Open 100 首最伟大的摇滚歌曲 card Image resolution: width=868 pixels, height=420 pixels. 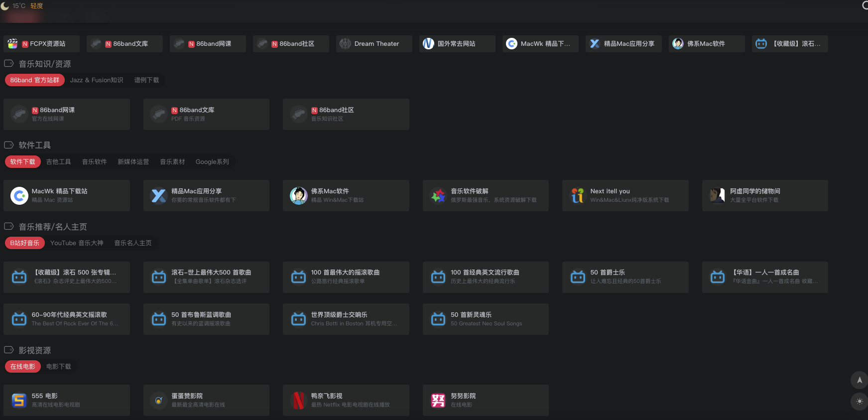(x=346, y=277)
